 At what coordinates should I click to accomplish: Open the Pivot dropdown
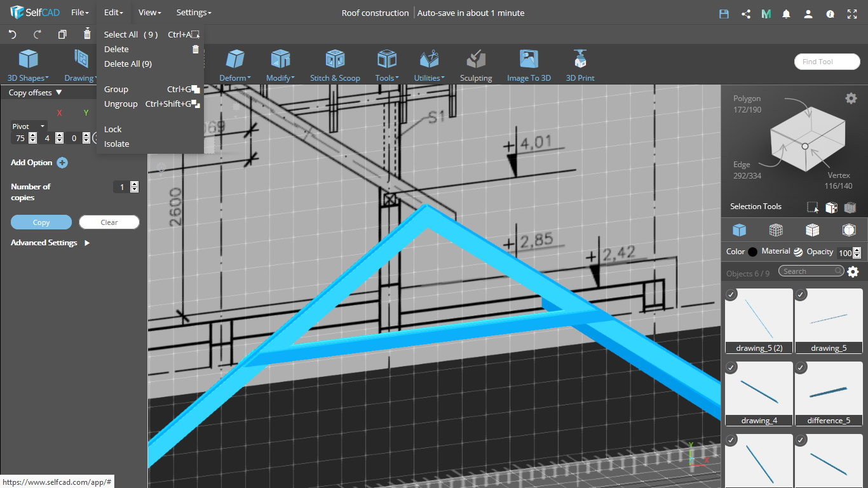point(29,126)
